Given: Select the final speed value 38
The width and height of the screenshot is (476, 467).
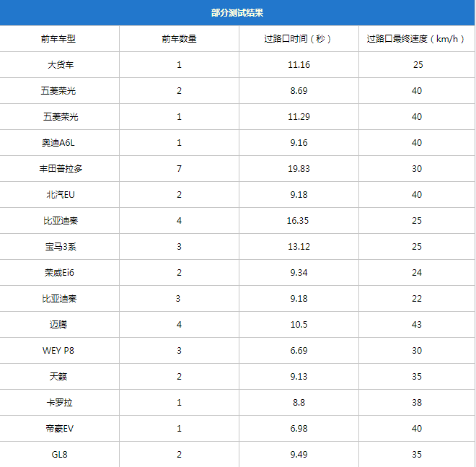Looking at the screenshot, I should coord(417,403).
